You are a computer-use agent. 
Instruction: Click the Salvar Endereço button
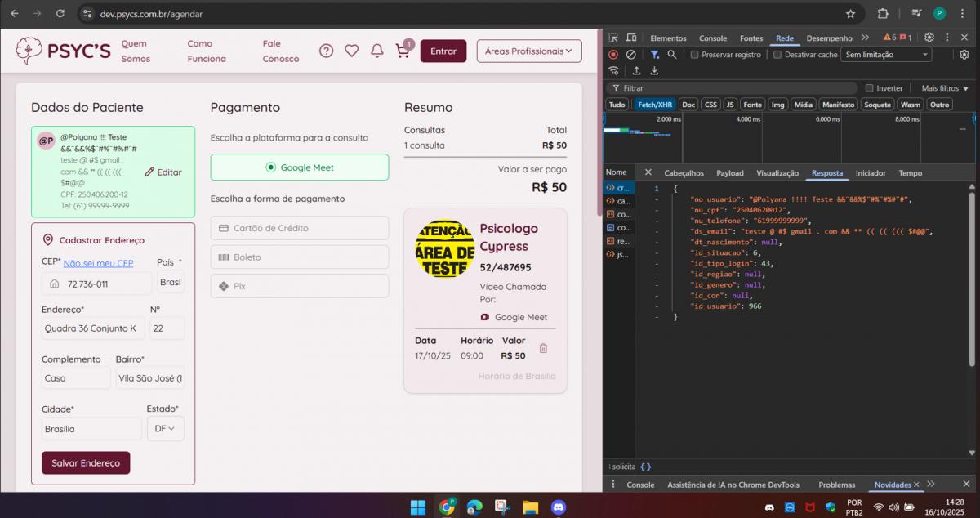[x=86, y=462]
